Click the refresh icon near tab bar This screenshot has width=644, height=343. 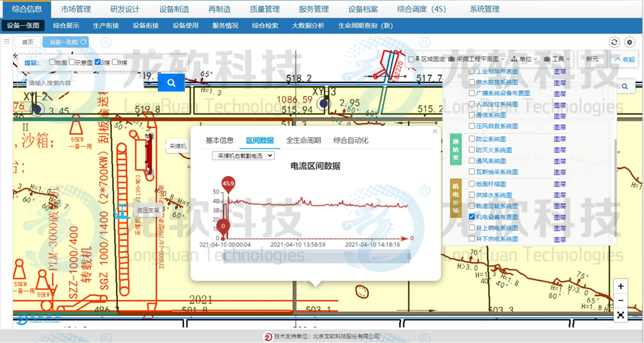(614, 42)
